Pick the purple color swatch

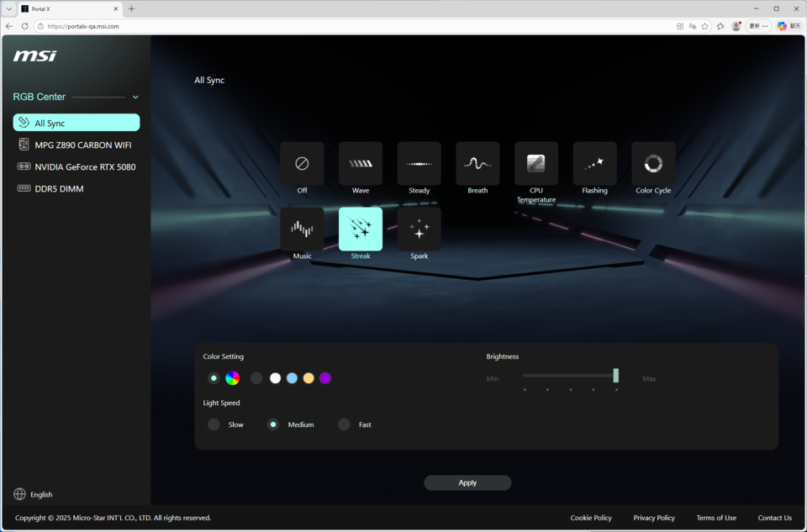click(x=325, y=378)
